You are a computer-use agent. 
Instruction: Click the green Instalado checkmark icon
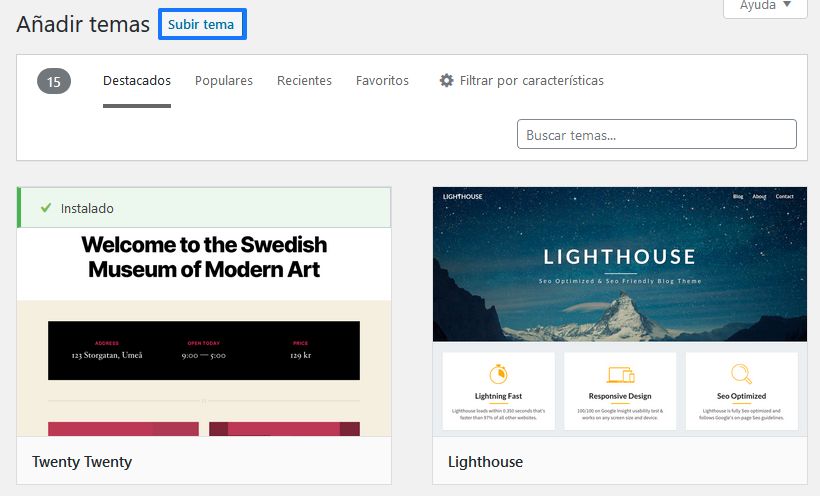coord(46,208)
